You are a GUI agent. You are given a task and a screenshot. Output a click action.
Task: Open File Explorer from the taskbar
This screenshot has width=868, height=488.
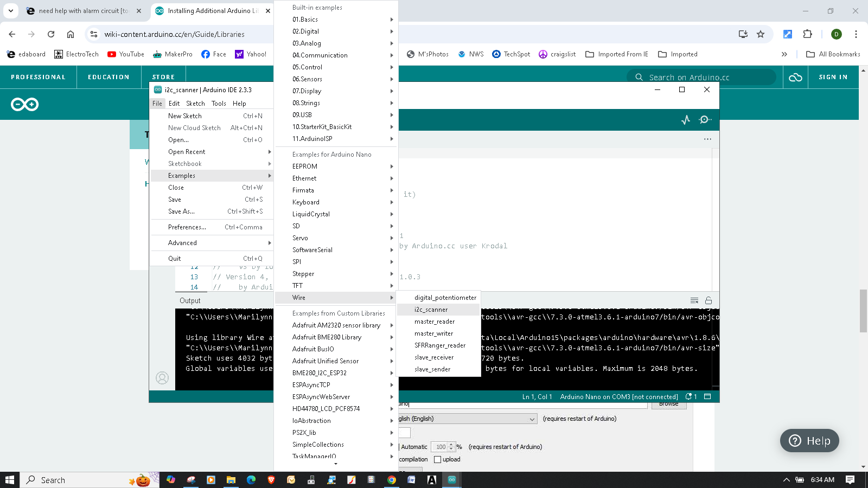(x=231, y=480)
